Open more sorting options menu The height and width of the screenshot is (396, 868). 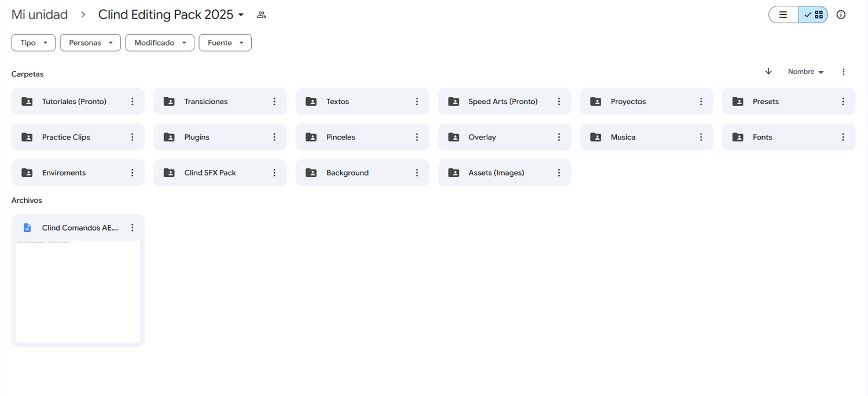click(x=844, y=72)
